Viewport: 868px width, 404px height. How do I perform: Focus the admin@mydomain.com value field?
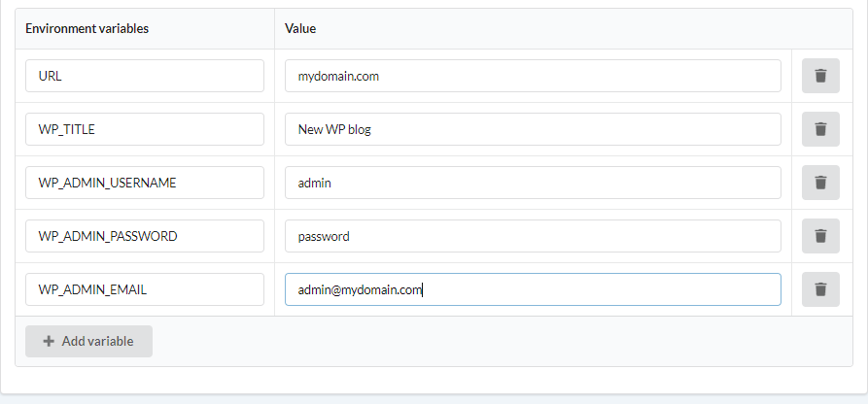[x=533, y=288]
